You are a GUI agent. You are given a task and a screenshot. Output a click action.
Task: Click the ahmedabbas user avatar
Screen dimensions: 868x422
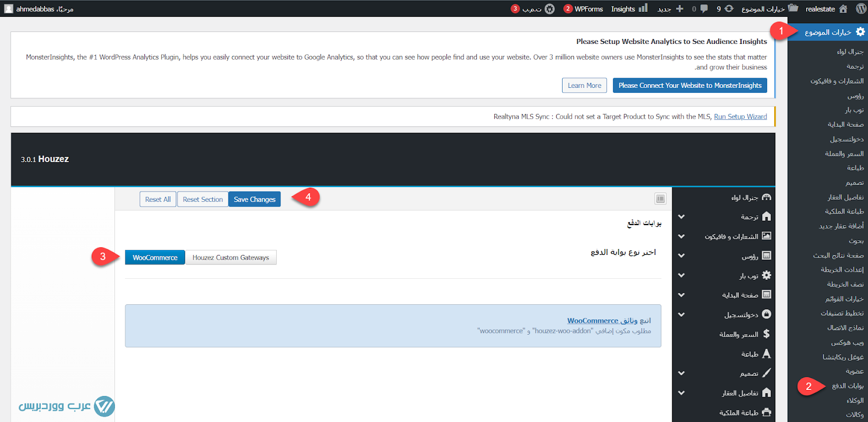click(x=9, y=9)
